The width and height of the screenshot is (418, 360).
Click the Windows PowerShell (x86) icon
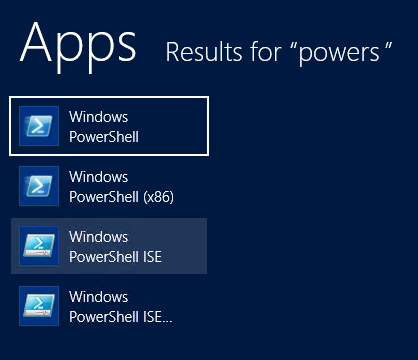click(39, 186)
